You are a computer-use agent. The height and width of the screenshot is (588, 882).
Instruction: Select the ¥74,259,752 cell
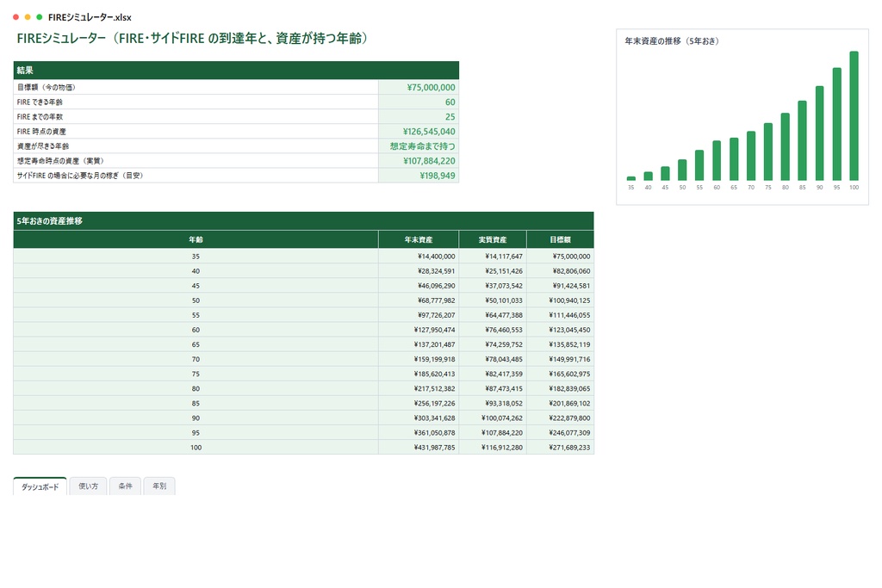(493, 344)
